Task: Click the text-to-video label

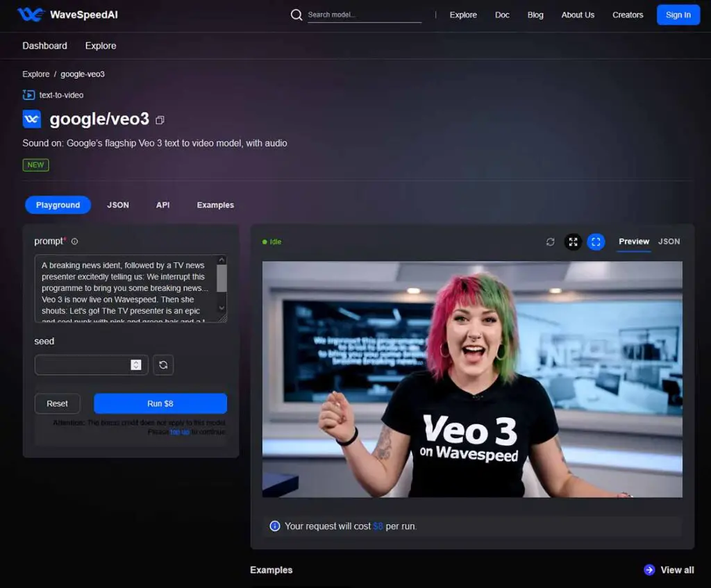Action: pyautogui.click(x=61, y=94)
